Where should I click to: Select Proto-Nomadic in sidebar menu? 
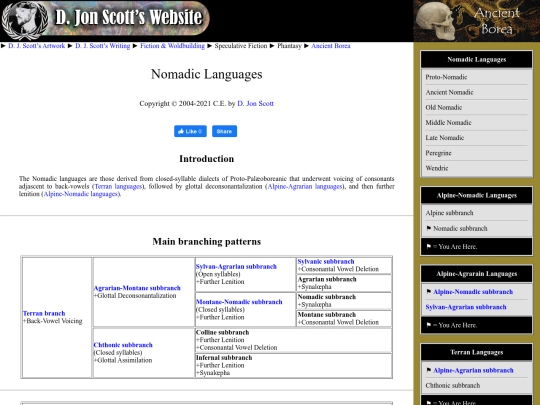(x=477, y=77)
